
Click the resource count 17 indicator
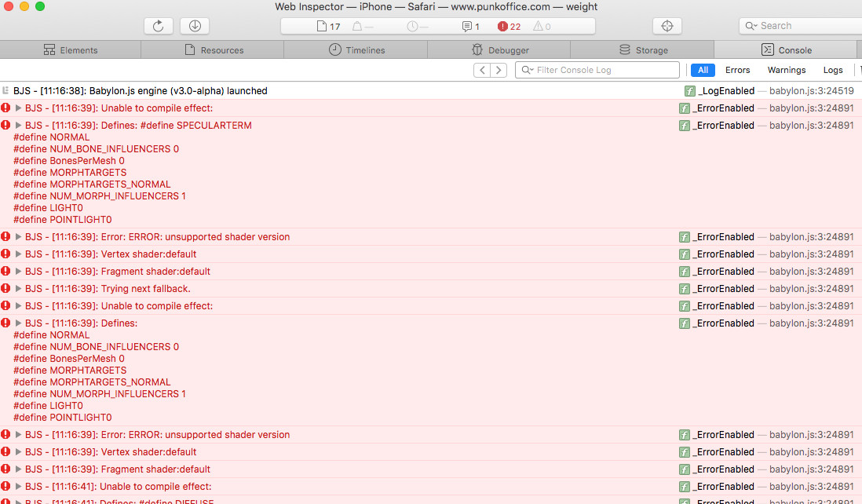click(x=329, y=27)
